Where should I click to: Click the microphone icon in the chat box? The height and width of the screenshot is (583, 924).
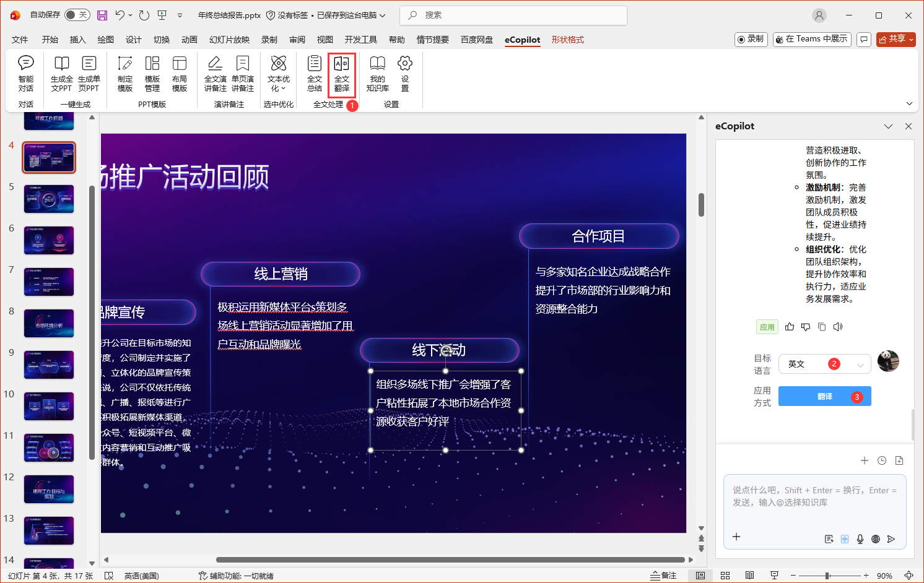[x=860, y=539]
